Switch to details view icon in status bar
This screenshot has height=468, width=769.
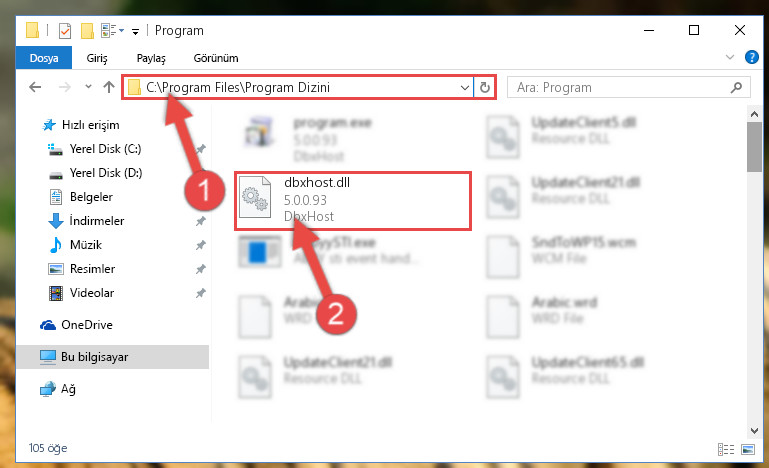[x=725, y=449]
